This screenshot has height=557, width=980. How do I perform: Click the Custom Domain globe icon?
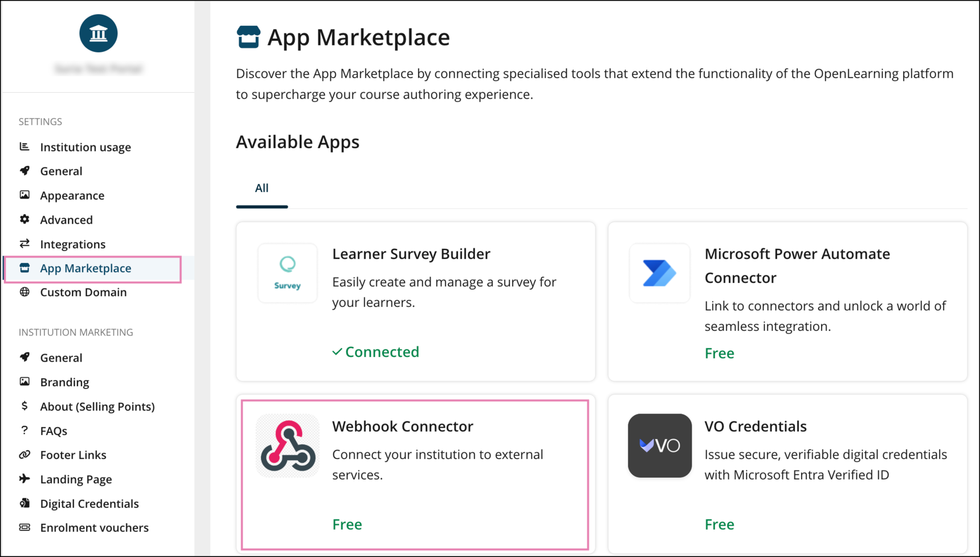[x=24, y=292]
